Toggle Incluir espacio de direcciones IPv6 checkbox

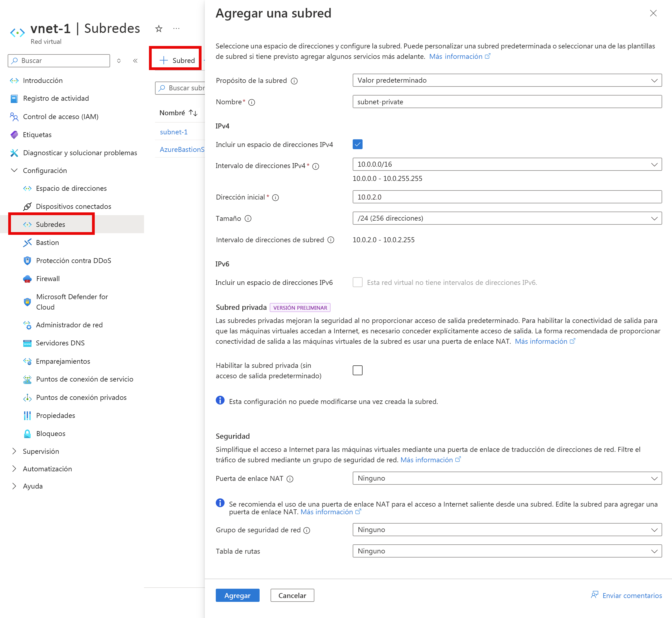point(358,283)
